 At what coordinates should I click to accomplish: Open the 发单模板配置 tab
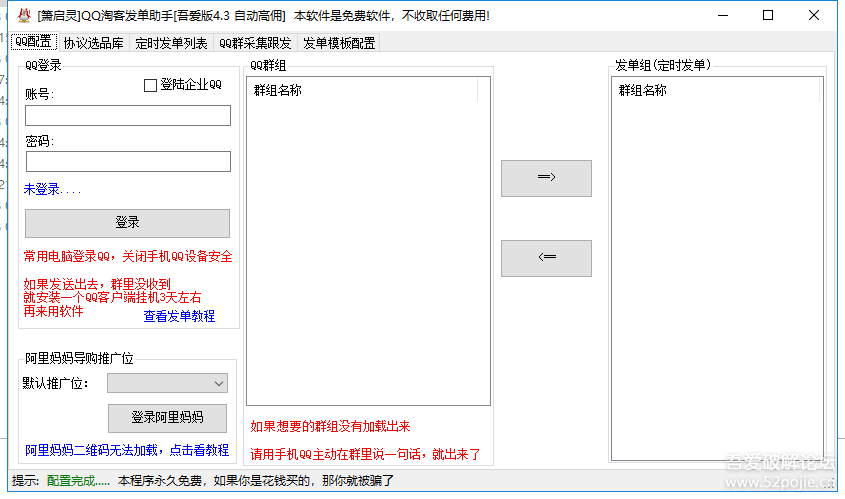click(338, 43)
